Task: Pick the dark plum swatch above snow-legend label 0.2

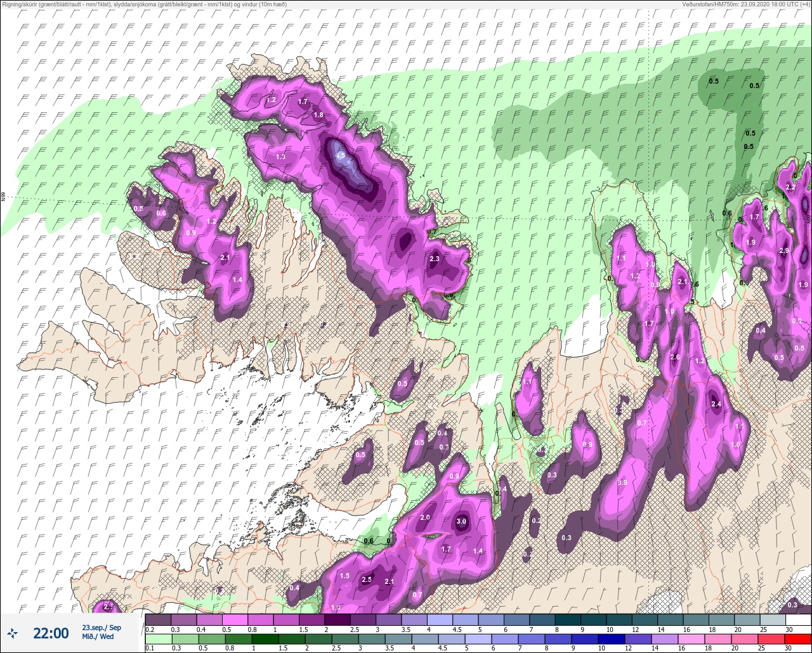Action: (158, 619)
